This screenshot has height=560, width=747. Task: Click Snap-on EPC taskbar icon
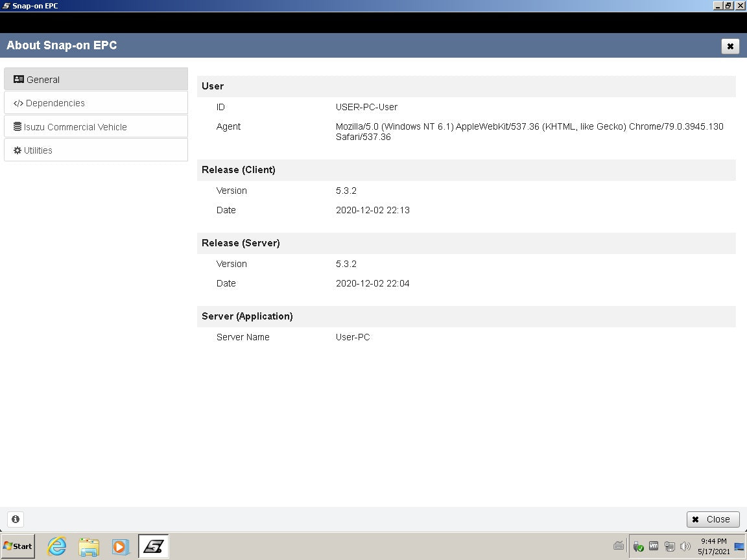(153, 546)
